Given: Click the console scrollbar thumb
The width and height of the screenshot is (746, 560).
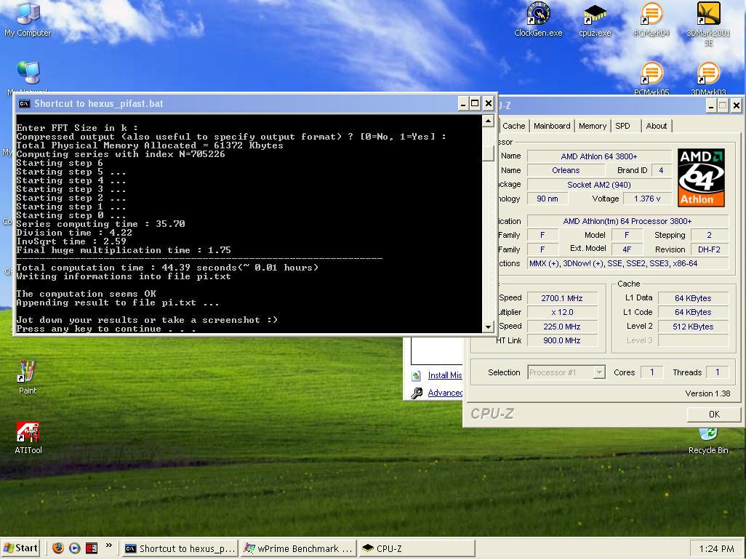Looking at the screenshot, I should 488,153.
